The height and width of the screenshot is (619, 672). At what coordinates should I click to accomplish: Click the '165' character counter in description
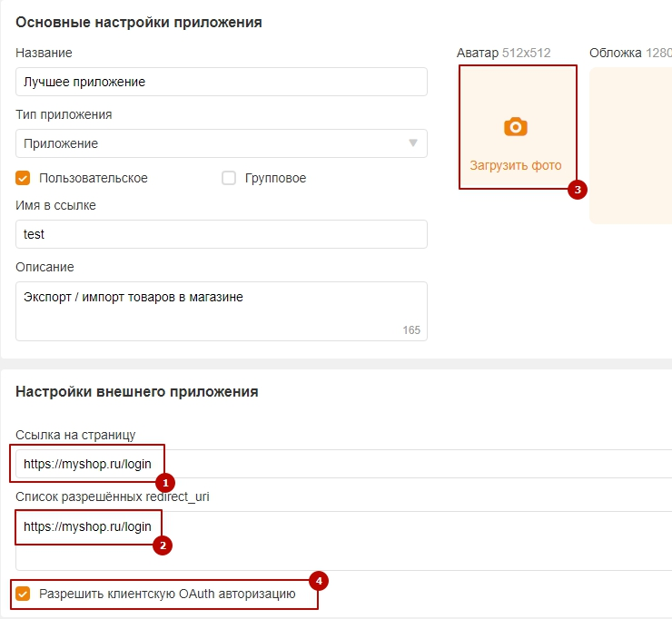[x=411, y=330]
